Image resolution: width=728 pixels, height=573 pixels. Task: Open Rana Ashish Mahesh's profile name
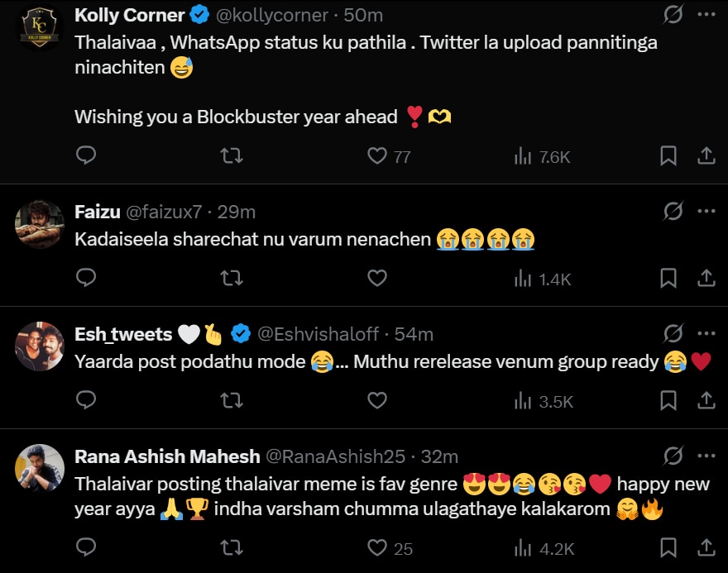165,456
